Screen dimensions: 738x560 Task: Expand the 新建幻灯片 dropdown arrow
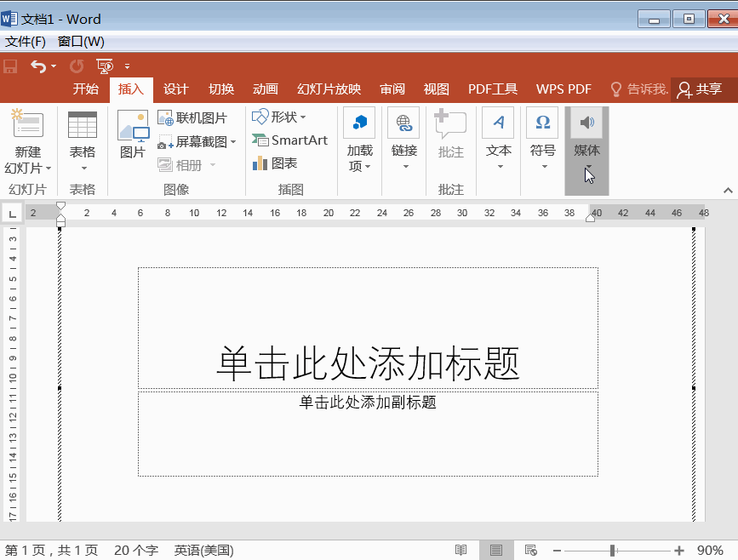click(x=49, y=168)
